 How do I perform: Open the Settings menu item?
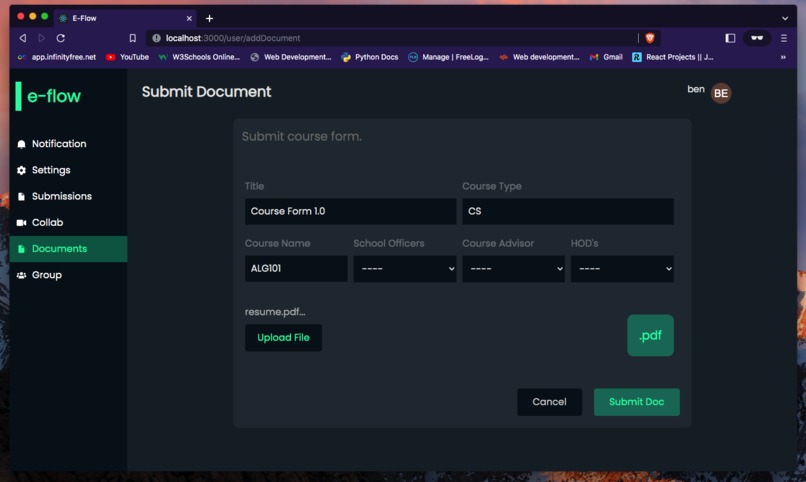tap(68, 170)
